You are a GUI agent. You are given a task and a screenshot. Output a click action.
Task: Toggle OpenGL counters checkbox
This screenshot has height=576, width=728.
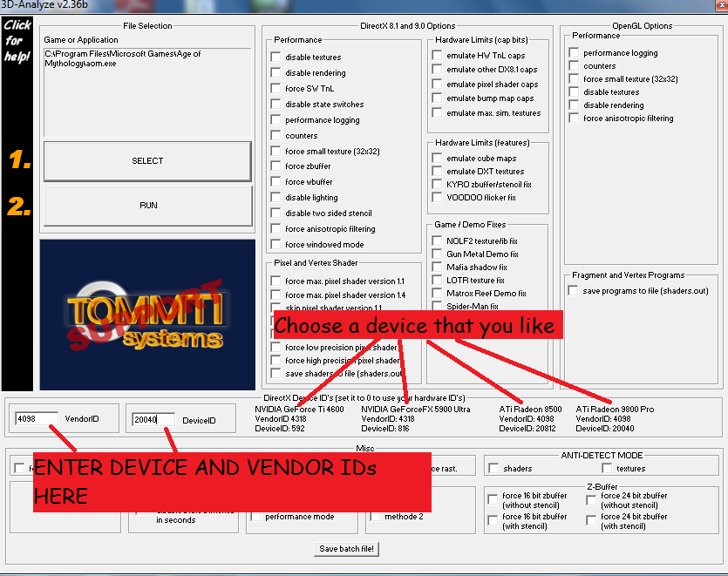pyautogui.click(x=574, y=65)
